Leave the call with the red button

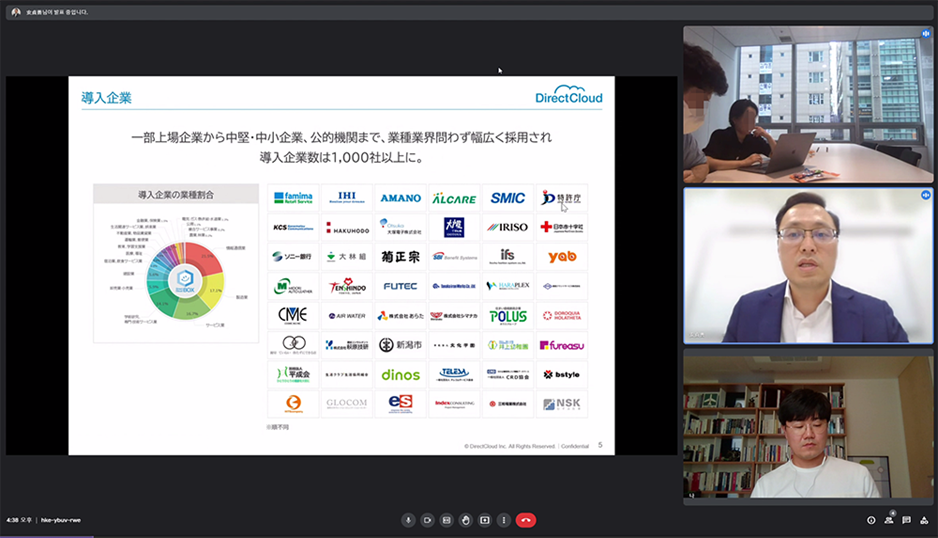[x=525, y=520]
